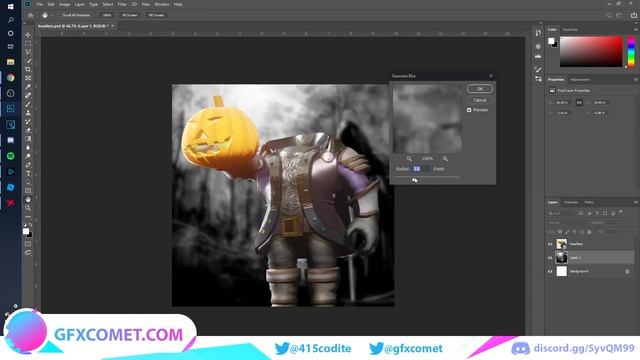This screenshot has height=360, width=640.
Task: Hide the top layer with eye icon
Action: click(550, 244)
